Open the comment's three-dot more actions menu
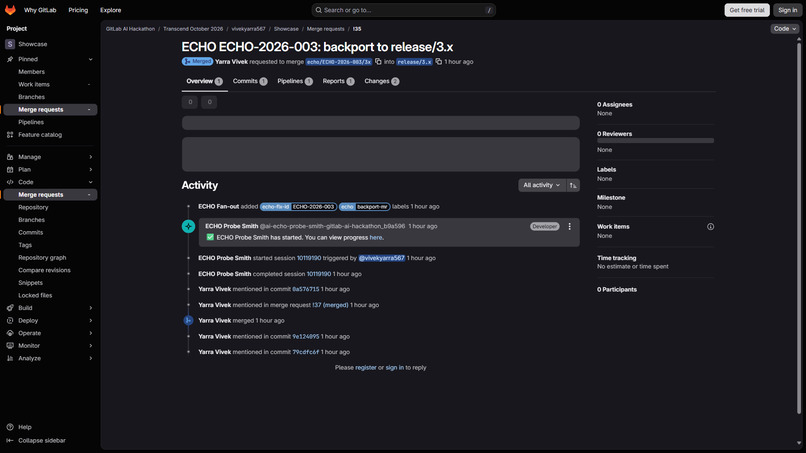The image size is (806, 453). [569, 226]
